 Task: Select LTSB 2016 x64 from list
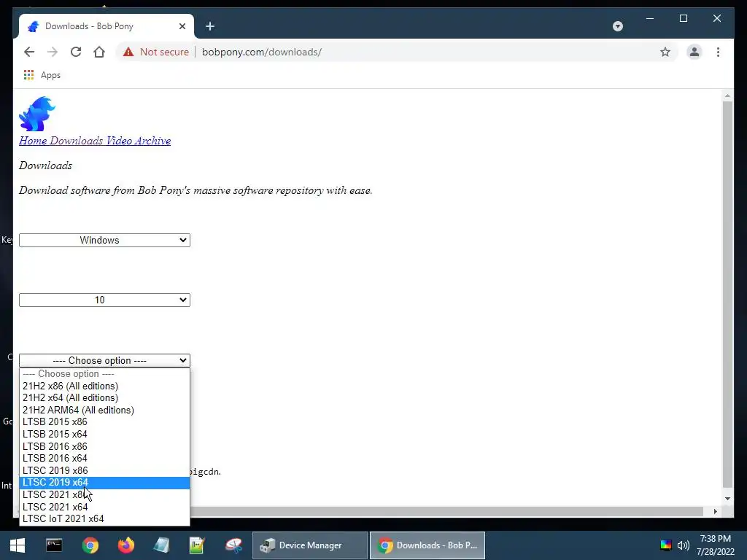click(104, 458)
